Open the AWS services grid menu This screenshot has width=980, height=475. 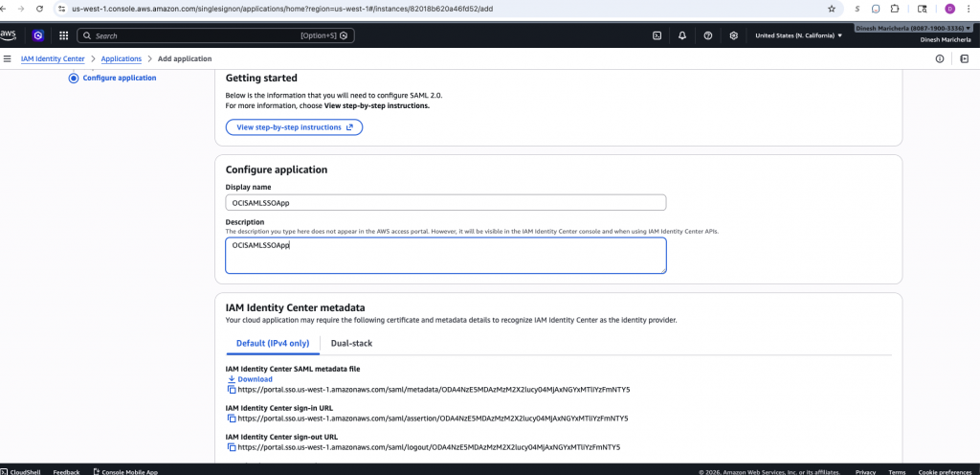63,35
